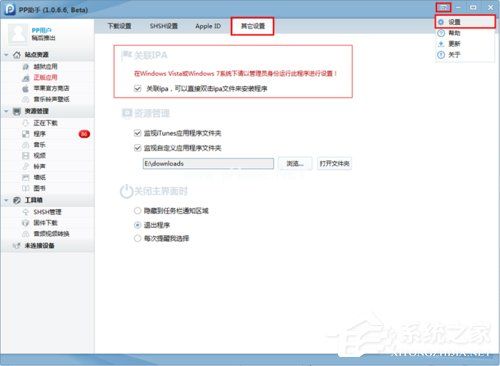Screen dimensions: 500x366
Task: Open the 墙纸 wallpaper list
Action: 39,177
